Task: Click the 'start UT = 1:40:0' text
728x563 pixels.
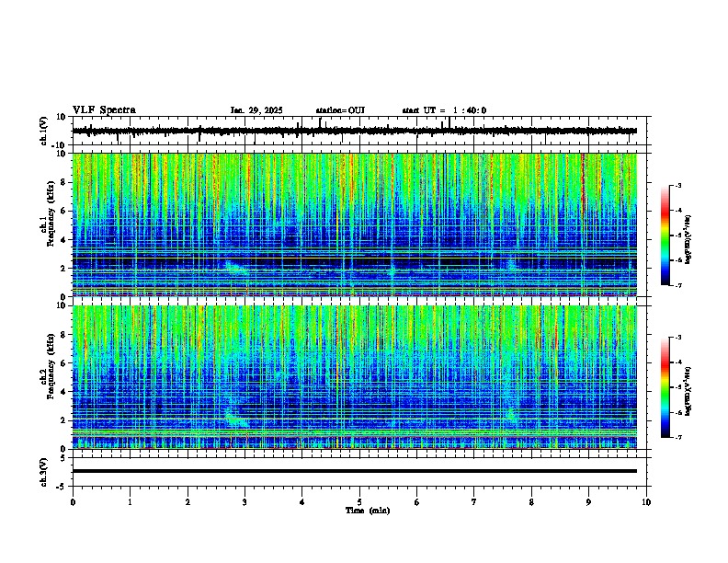Action: pos(444,110)
